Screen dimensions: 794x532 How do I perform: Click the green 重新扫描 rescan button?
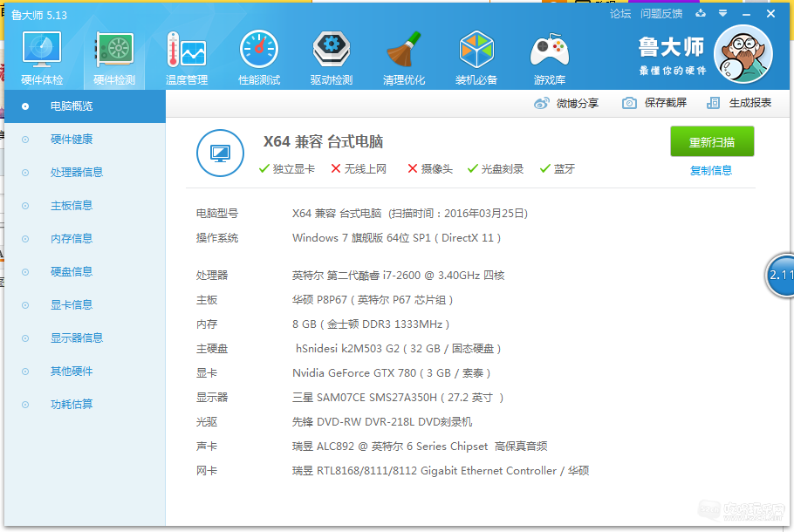[712, 142]
